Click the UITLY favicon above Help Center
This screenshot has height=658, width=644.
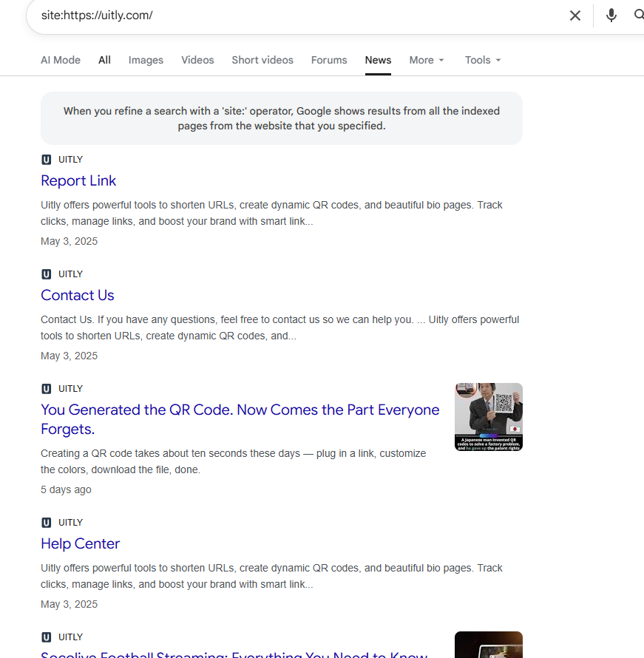tap(46, 523)
